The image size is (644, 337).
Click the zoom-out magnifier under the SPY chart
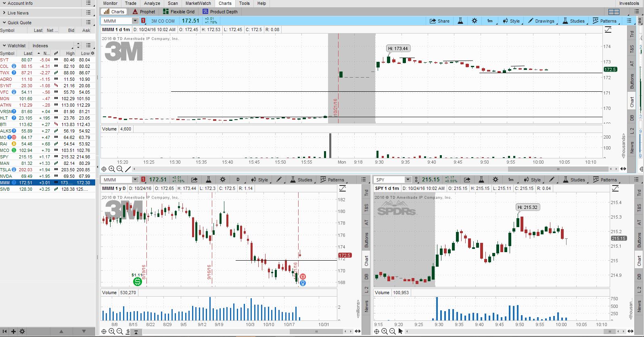click(392, 331)
